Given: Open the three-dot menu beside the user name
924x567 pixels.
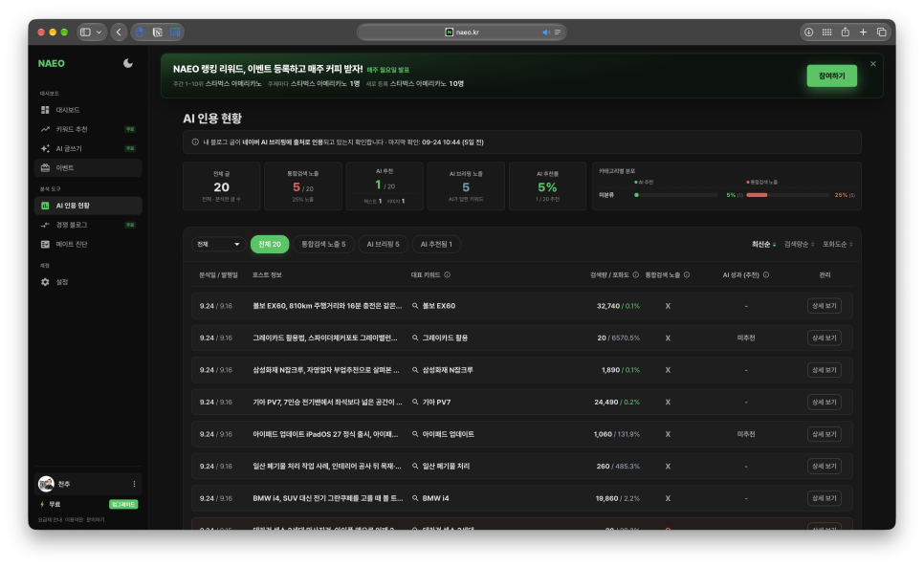Looking at the screenshot, I should click(134, 484).
